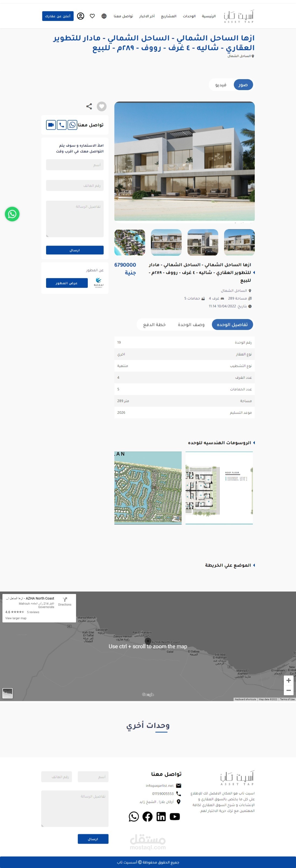This screenshot has width=296, height=868.
Task: Click the موعد التسليم 2026 row
Action: (x=184, y=412)
